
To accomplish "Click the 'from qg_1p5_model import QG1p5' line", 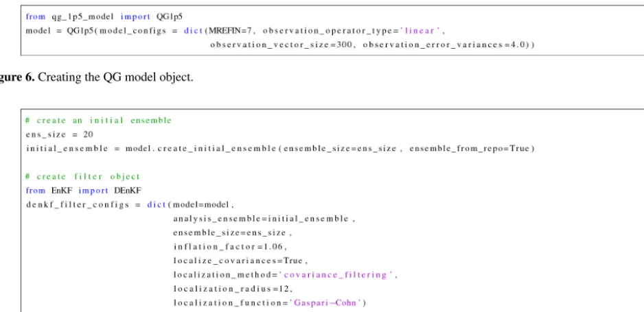I will pos(104,17).
